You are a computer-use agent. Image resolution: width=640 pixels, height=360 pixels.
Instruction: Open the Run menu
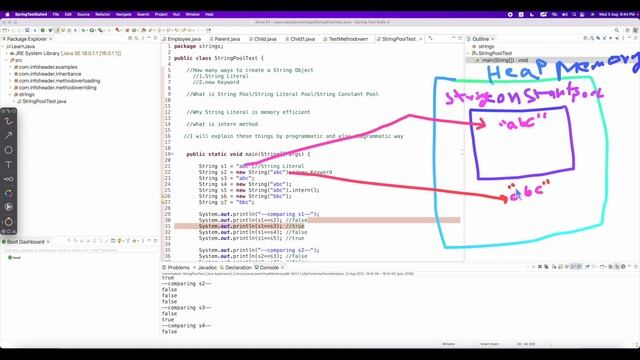pyautogui.click(x=176, y=14)
